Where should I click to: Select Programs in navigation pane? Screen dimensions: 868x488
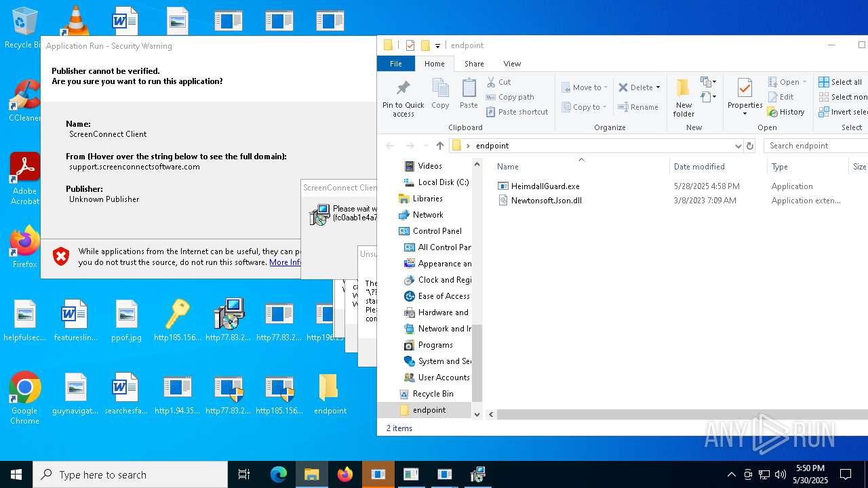pyautogui.click(x=435, y=344)
